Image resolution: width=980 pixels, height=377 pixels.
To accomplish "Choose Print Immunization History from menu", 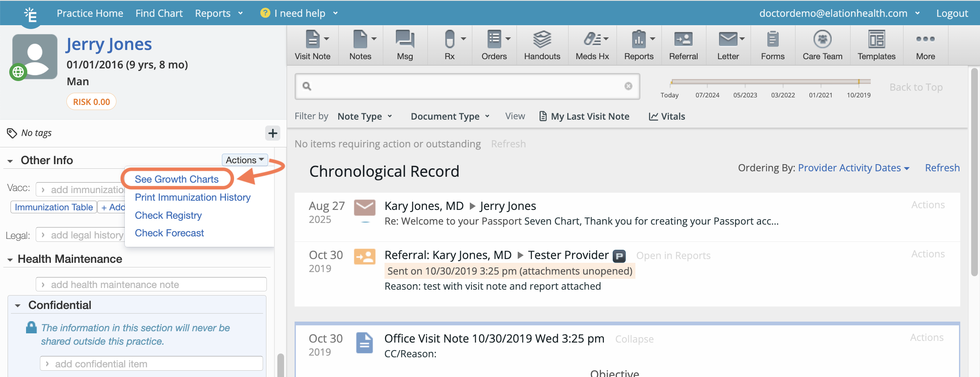I will (192, 197).
